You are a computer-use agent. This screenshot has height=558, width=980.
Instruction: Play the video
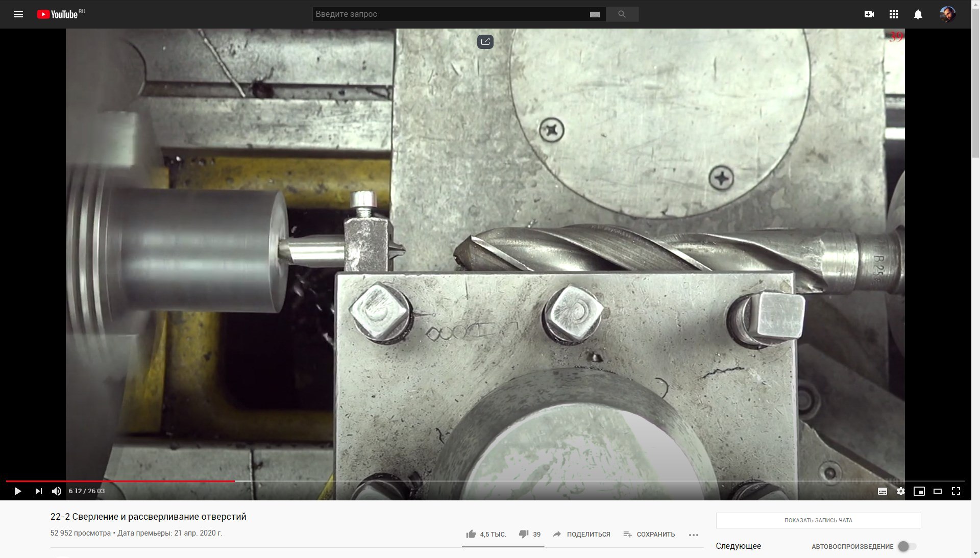click(18, 491)
